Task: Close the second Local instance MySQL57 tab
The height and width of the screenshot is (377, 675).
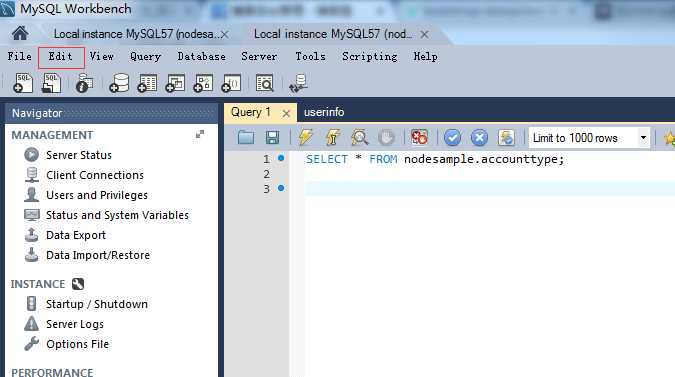Action: tap(424, 34)
